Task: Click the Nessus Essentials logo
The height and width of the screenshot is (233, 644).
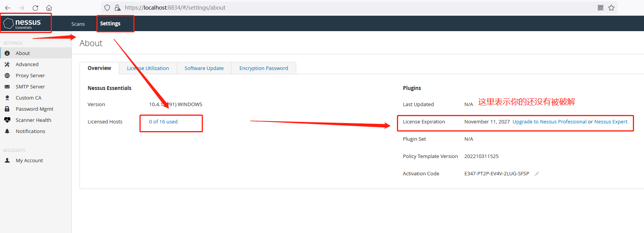Action: [x=22, y=24]
